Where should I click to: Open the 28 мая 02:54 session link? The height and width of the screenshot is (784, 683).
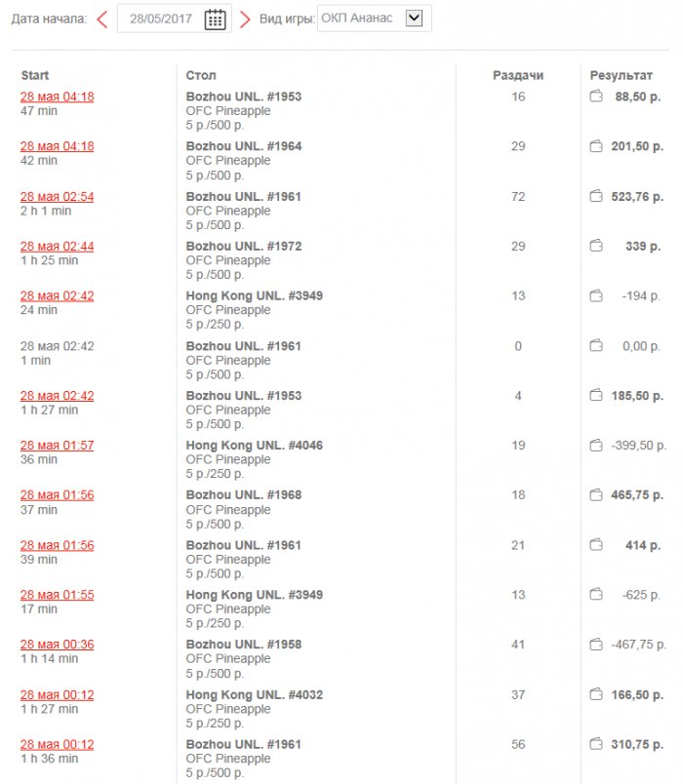[58, 196]
